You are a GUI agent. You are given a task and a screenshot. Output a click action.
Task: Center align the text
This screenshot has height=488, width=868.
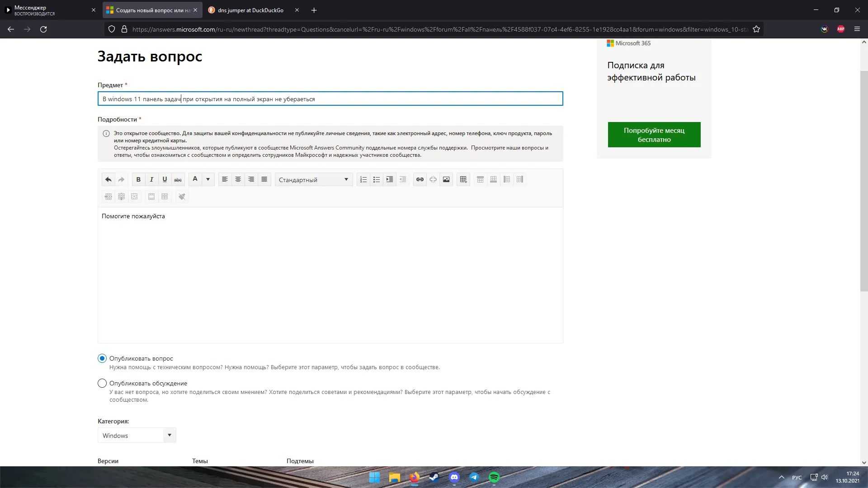coord(238,179)
